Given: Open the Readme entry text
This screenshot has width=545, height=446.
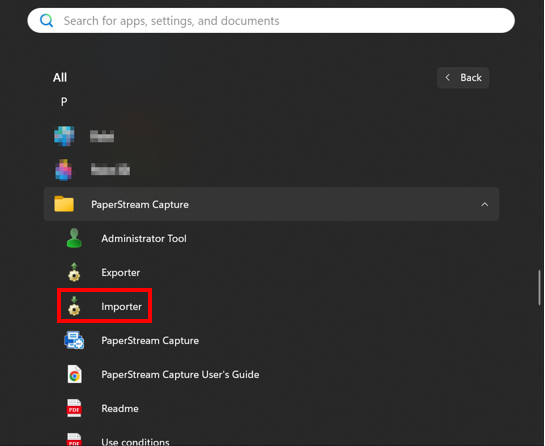Looking at the screenshot, I should pos(120,408).
